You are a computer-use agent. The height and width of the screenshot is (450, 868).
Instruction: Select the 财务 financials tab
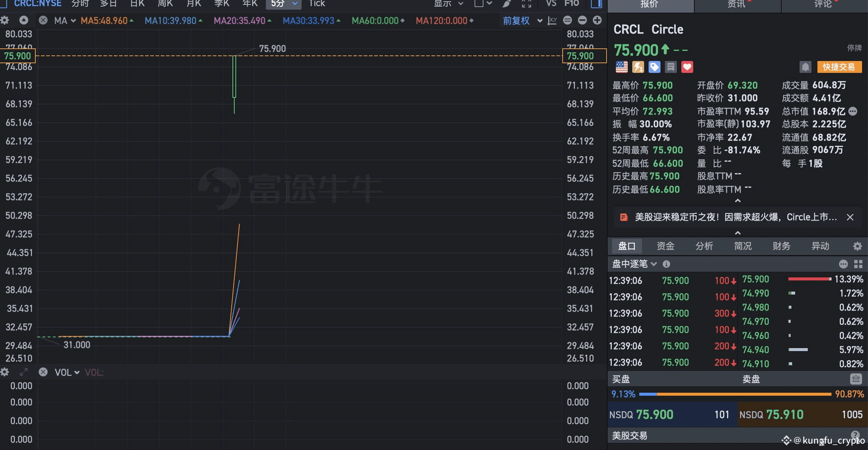[781, 246]
